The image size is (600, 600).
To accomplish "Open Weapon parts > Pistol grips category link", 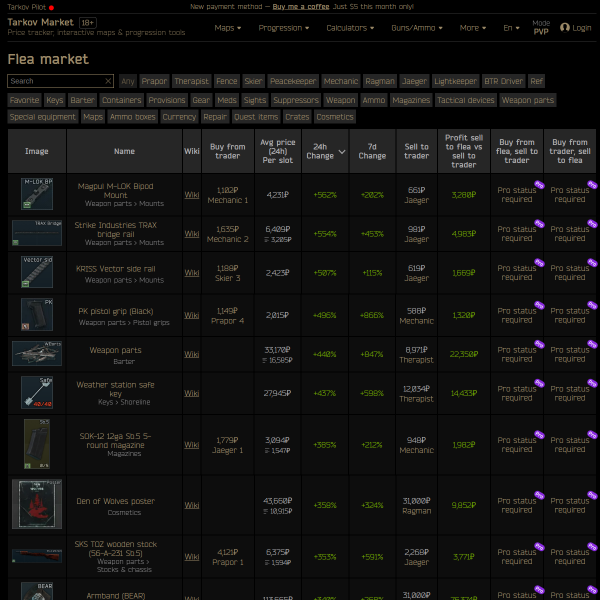I will 124,323.
